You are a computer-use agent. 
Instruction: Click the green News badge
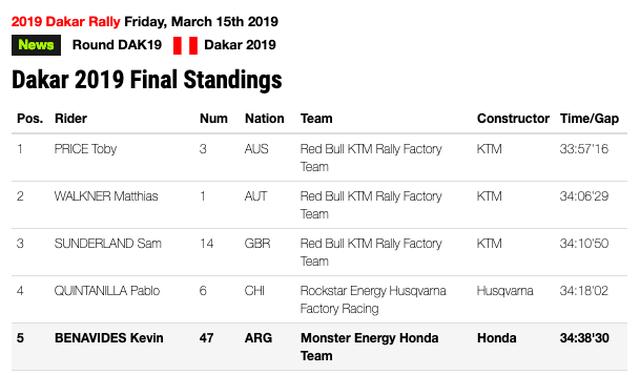pos(36,45)
